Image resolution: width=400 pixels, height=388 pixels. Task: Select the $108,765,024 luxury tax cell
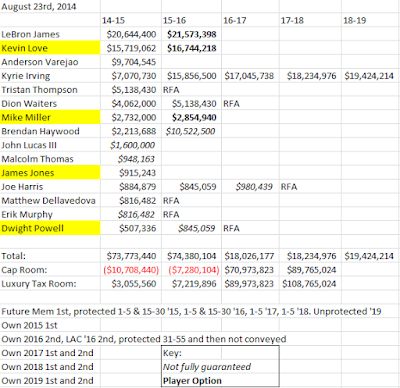click(309, 284)
